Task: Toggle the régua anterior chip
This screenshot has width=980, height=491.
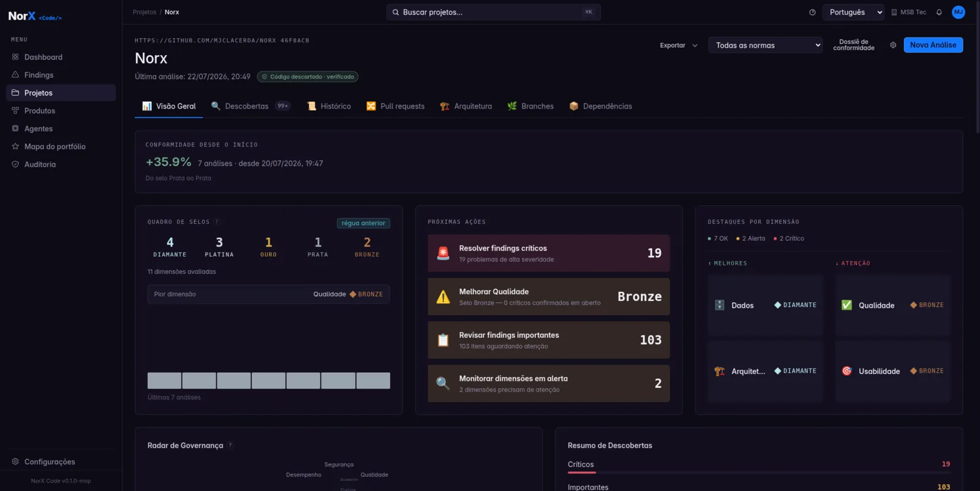Action: coord(363,223)
